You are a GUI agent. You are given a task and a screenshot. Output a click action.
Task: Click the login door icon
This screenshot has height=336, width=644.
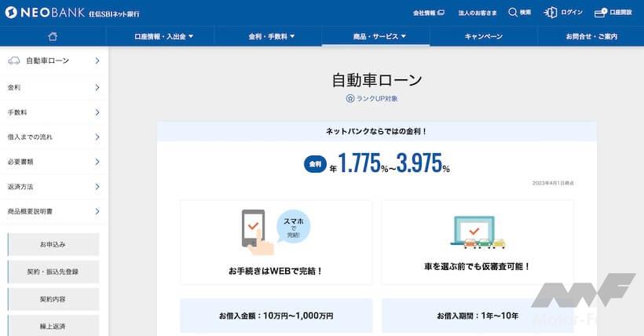click(551, 13)
